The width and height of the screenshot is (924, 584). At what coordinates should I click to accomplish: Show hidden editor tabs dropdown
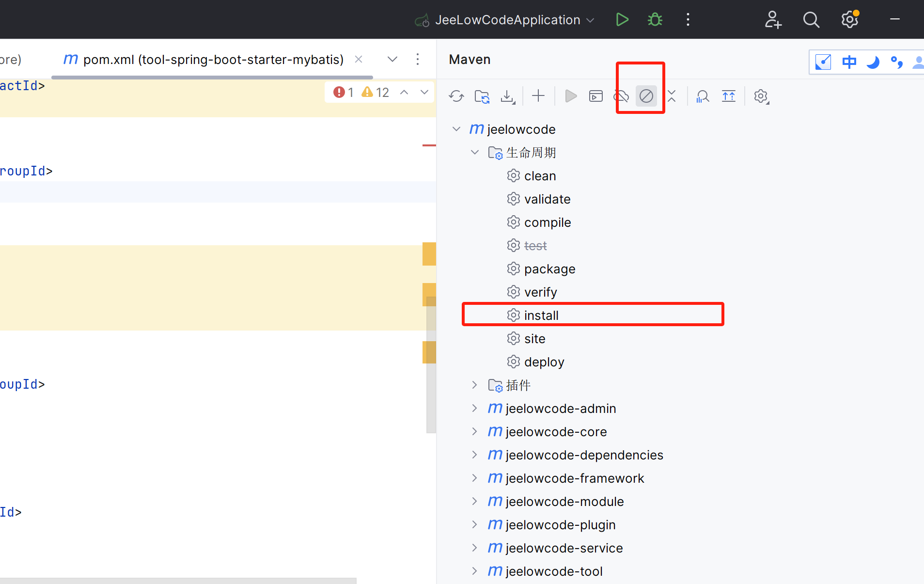click(392, 59)
